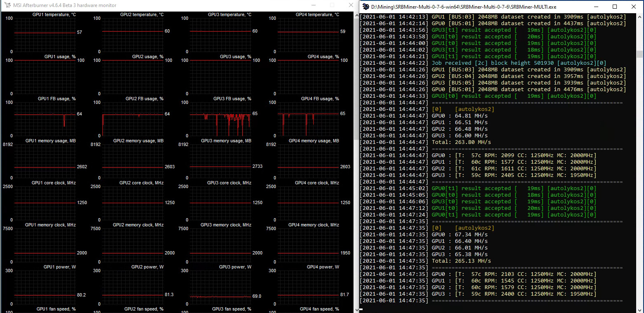The width and height of the screenshot is (644, 313).
Task: Click the MSI Afterburner title bar icon
Action: [x=7, y=5]
